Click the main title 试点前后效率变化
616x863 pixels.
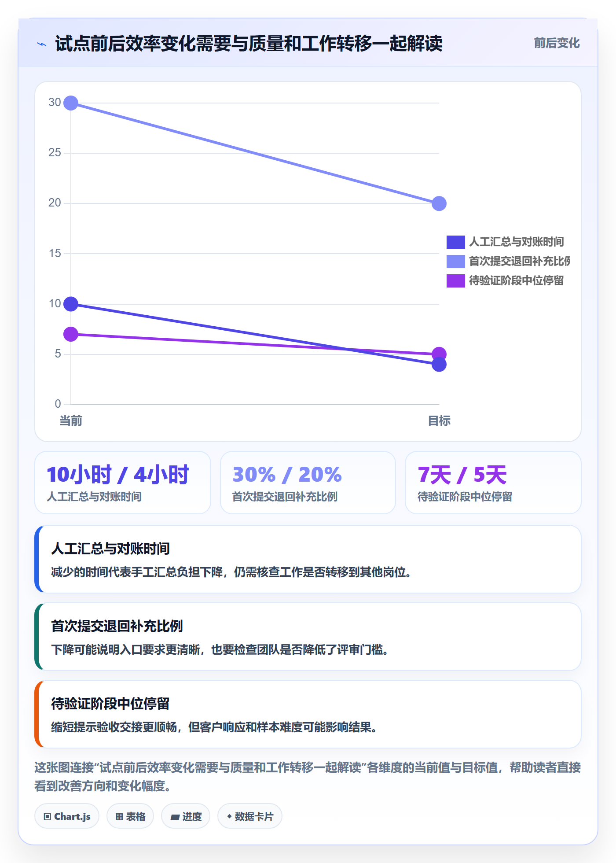249,44
